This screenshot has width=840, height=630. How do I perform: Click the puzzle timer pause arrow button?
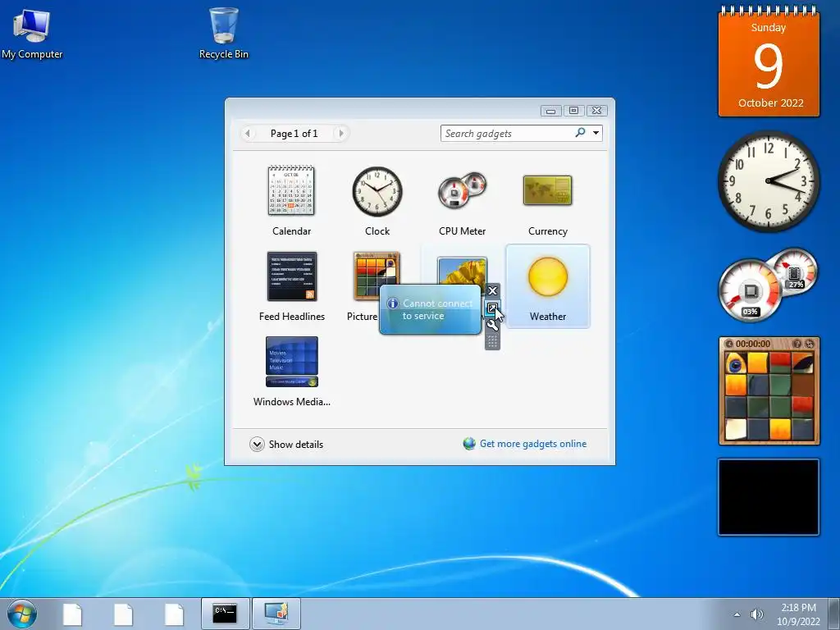click(x=729, y=344)
